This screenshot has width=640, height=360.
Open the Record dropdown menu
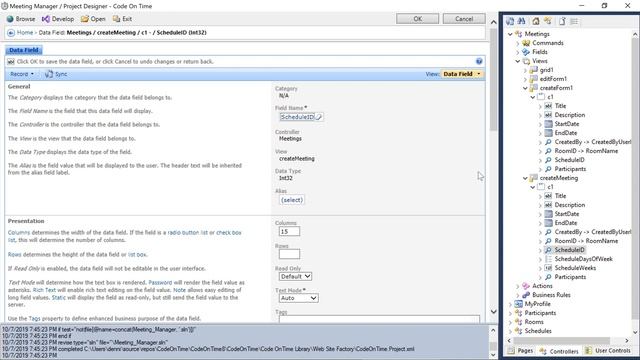point(22,74)
